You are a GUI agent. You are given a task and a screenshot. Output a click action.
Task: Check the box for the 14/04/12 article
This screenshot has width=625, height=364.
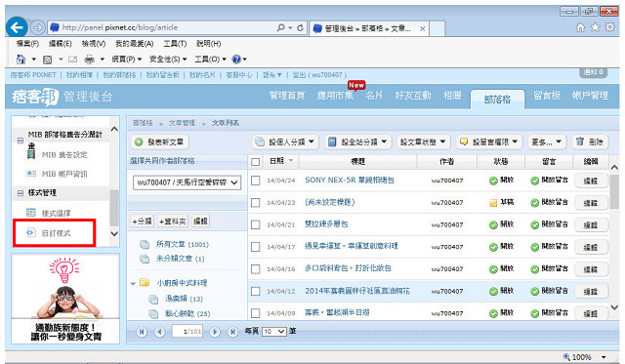[x=256, y=291]
